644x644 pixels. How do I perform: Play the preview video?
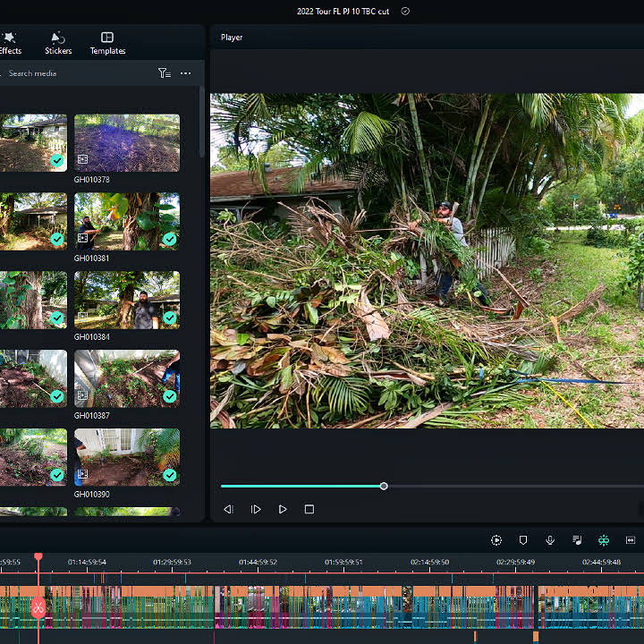tap(283, 509)
